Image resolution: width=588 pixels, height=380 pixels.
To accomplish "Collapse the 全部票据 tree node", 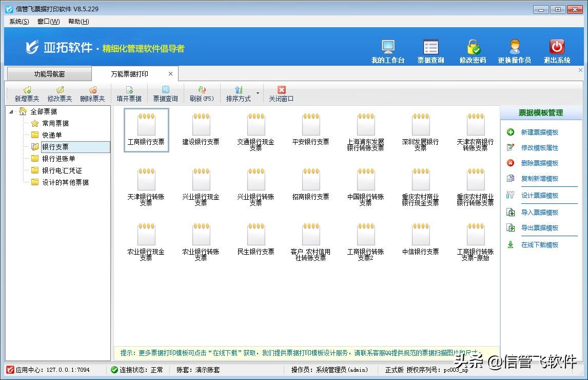I will (11, 111).
